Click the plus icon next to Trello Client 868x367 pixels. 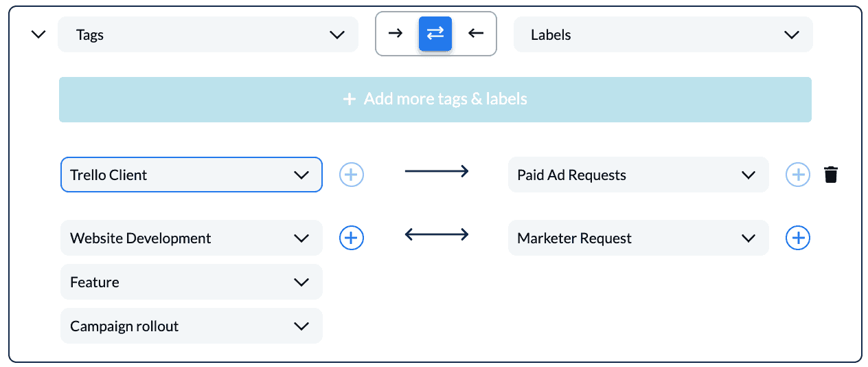(x=352, y=175)
